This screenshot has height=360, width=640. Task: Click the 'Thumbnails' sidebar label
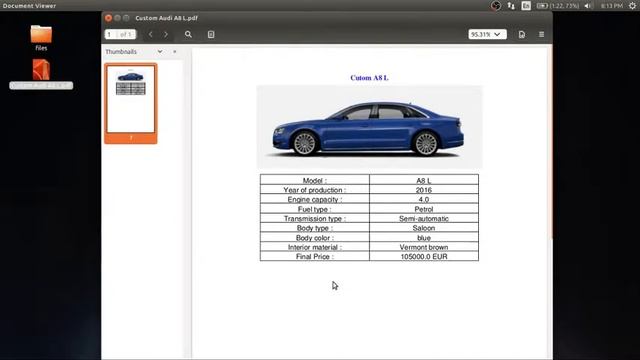pyautogui.click(x=121, y=52)
